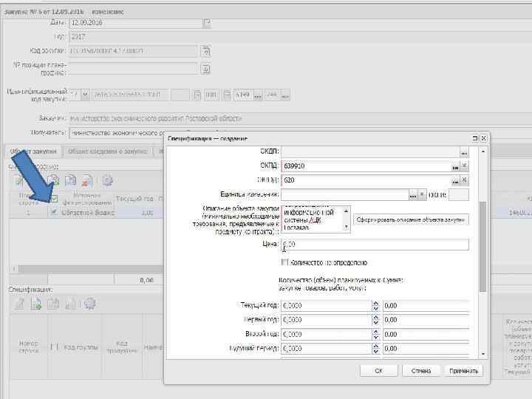The height and width of the screenshot is (399, 532).
Task: Click the ОКПД field containing 639910
Action: pyautogui.click(x=366, y=166)
